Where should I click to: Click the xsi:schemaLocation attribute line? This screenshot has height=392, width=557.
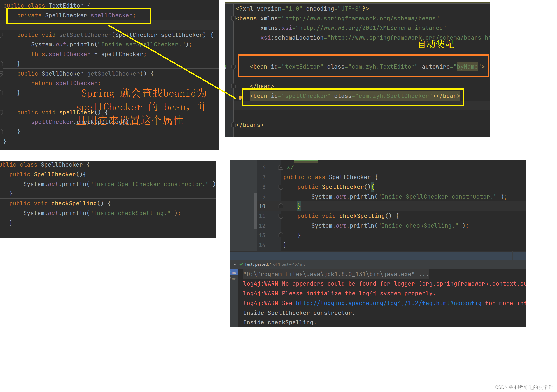(x=375, y=38)
